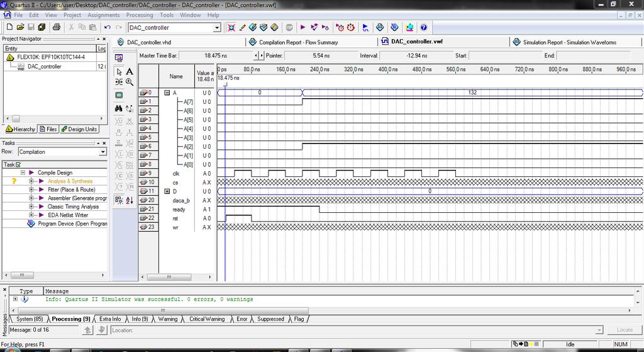Click the Project Navigator horizontal scrollbar

[x=55, y=118]
